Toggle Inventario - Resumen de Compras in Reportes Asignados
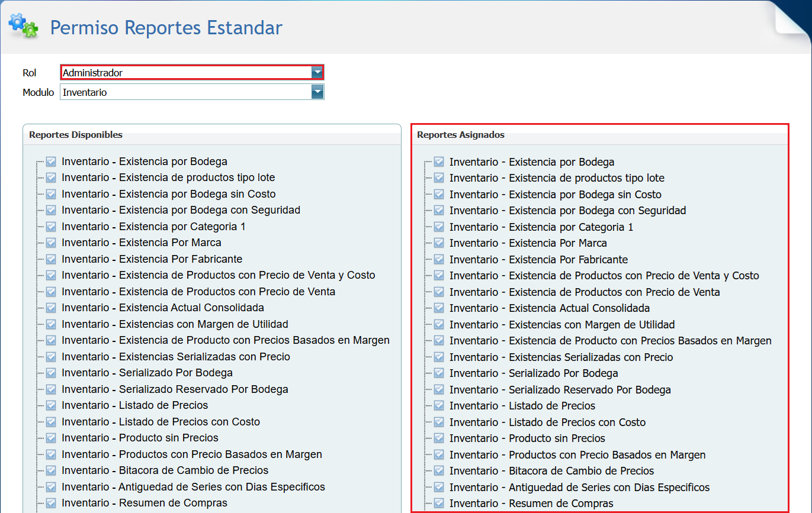Viewport: 812px width, 513px height. [438, 503]
